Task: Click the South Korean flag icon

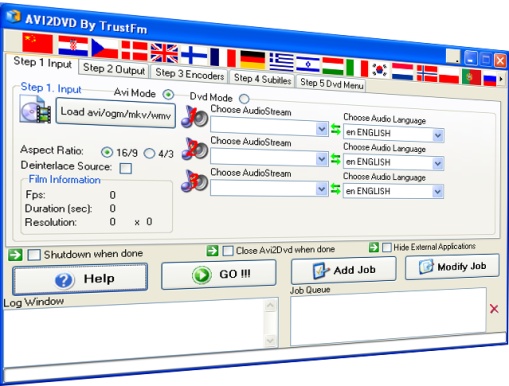Action: [x=379, y=70]
